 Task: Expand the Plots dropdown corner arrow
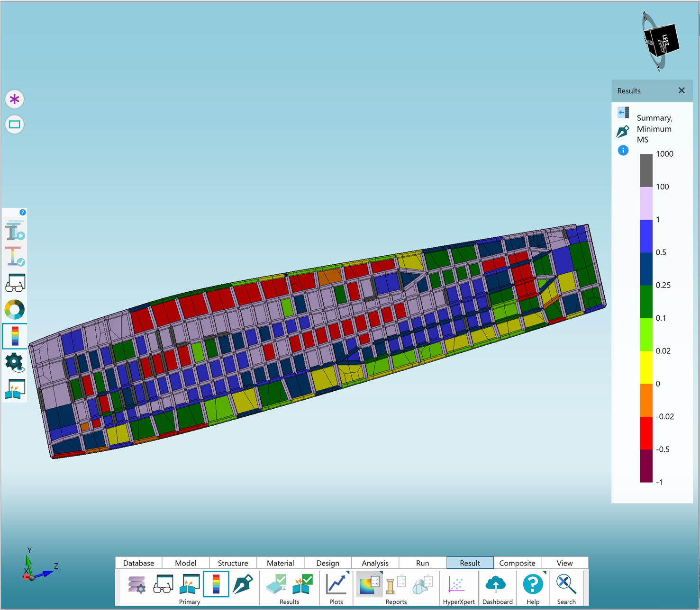coord(348,573)
